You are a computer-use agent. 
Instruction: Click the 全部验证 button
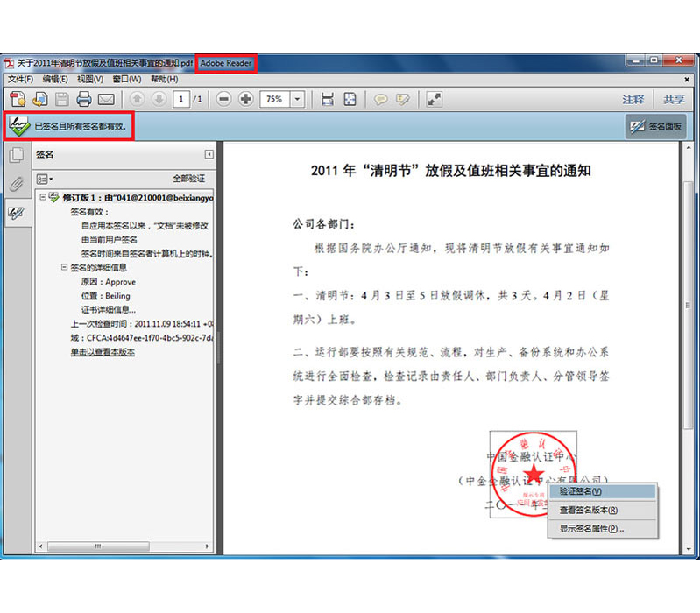point(188,178)
